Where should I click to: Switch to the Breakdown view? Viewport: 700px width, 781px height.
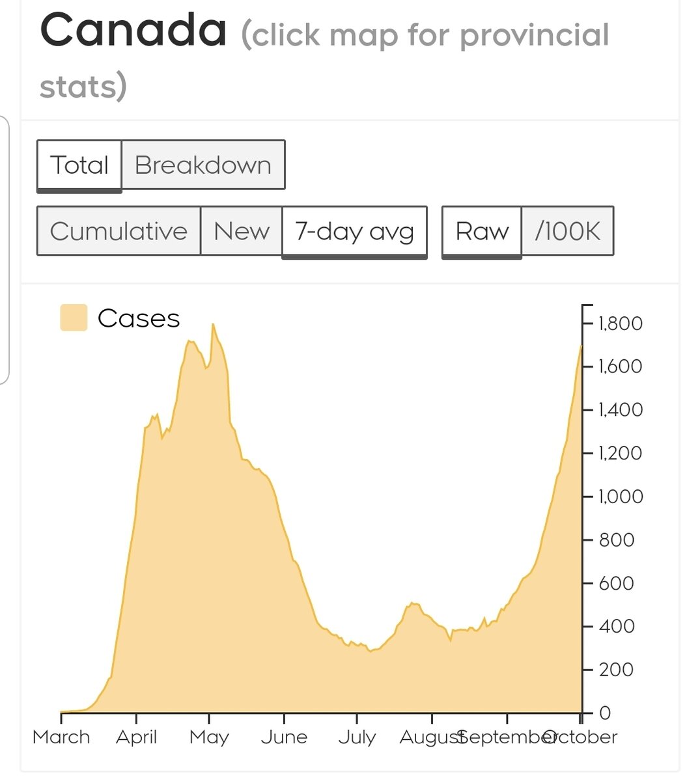(x=203, y=165)
